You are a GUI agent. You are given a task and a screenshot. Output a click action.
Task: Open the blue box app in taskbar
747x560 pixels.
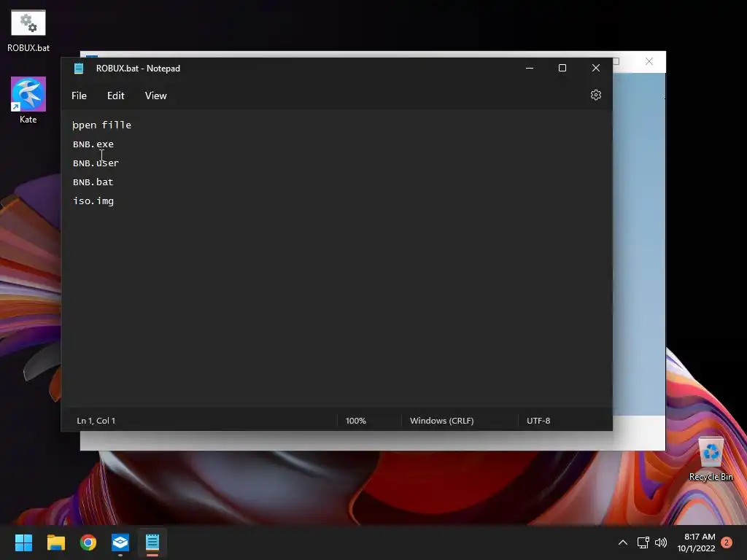pyautogui.click(x=120, y=542)
